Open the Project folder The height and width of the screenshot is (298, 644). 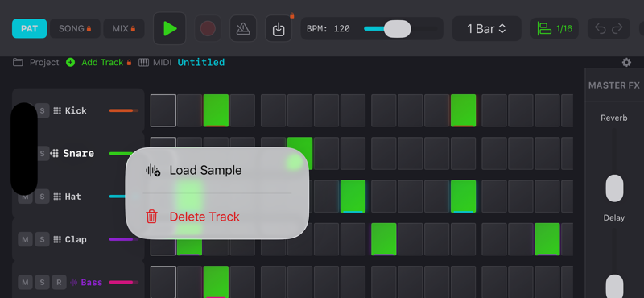[x=18, y=63]
